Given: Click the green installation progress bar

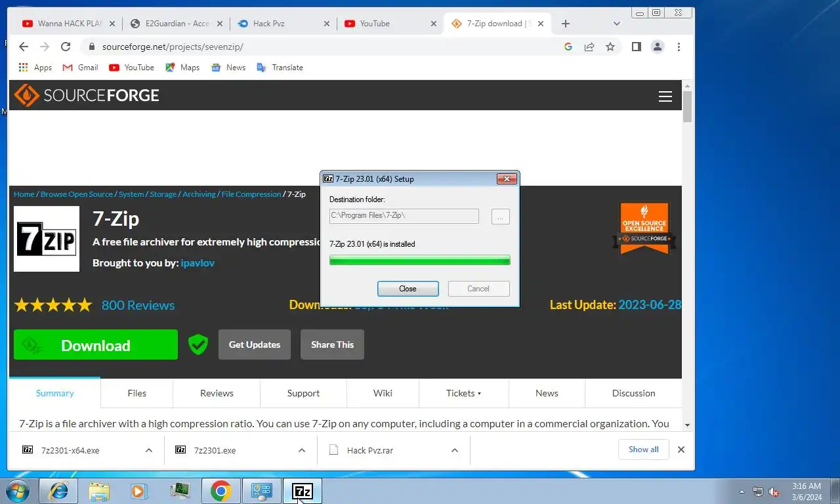Looking at the screenshot, I should (419, 261).
